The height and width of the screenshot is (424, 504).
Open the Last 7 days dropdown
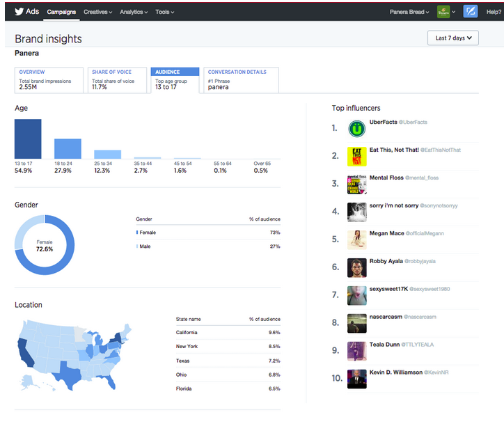pyautogui.click(x=452, y=38)
